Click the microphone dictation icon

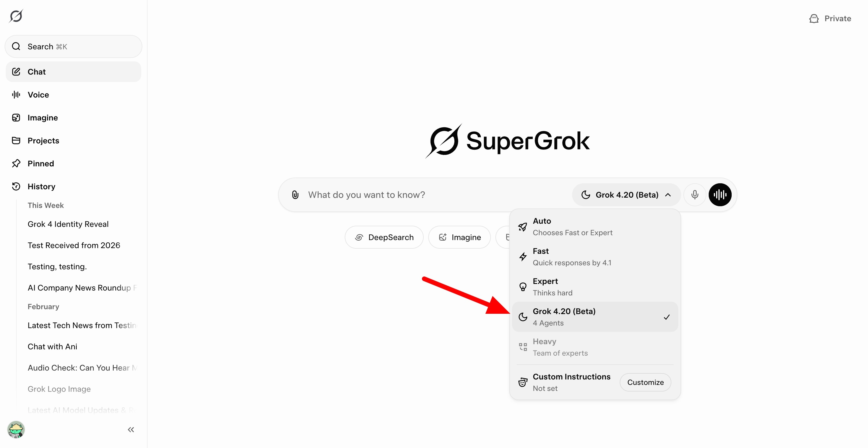click(694, 195)
